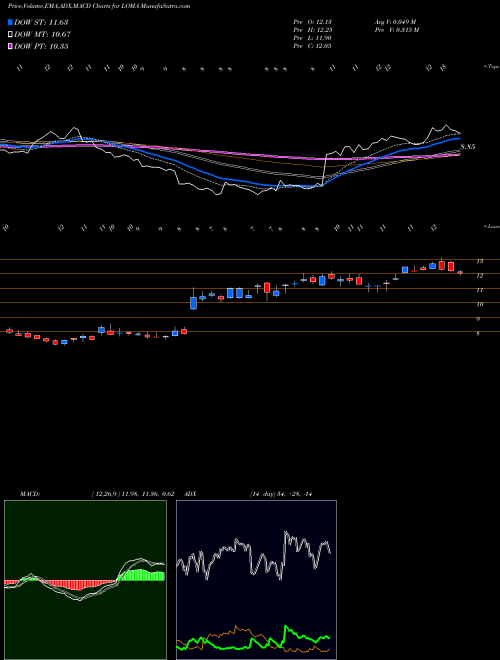Click the 8.85 label beside the EMA lines

pos(468,147)
